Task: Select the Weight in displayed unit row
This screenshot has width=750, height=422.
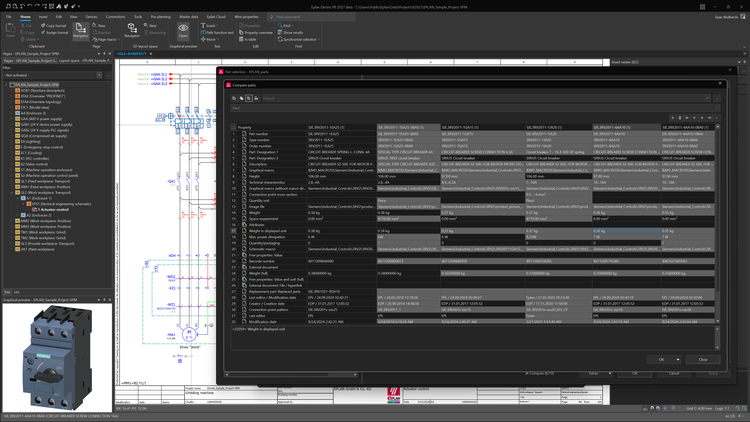Action: (473, 231)
